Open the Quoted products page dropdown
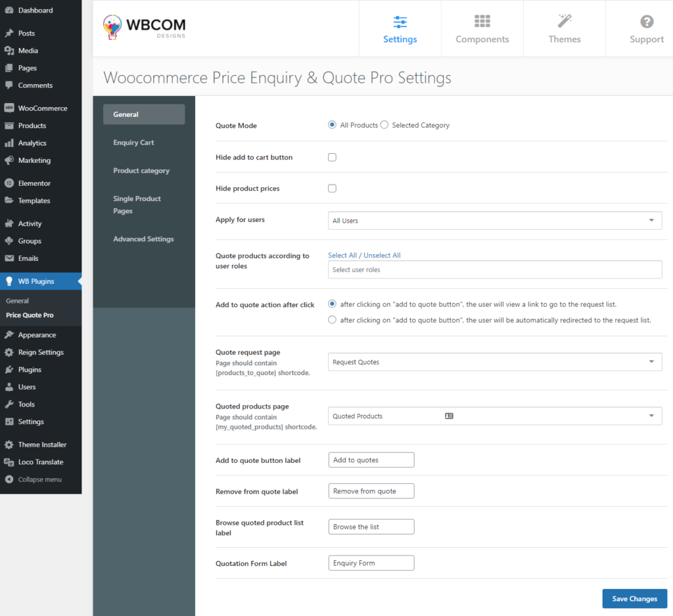 [x=495, y=416]
